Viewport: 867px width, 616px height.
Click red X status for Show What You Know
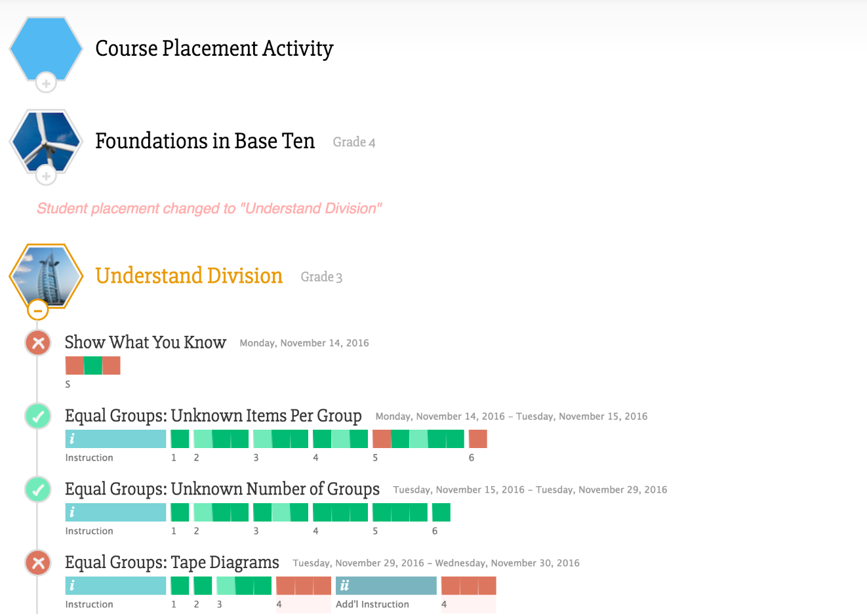(x=38, y=342)
